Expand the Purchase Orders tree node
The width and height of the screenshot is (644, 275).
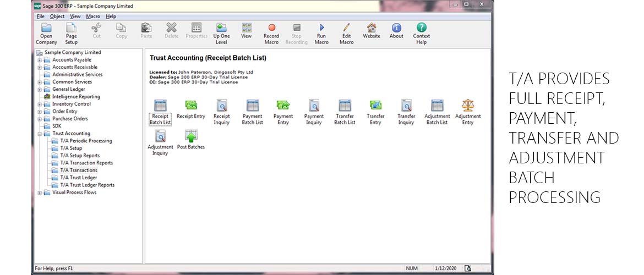(x=40, y=119)
